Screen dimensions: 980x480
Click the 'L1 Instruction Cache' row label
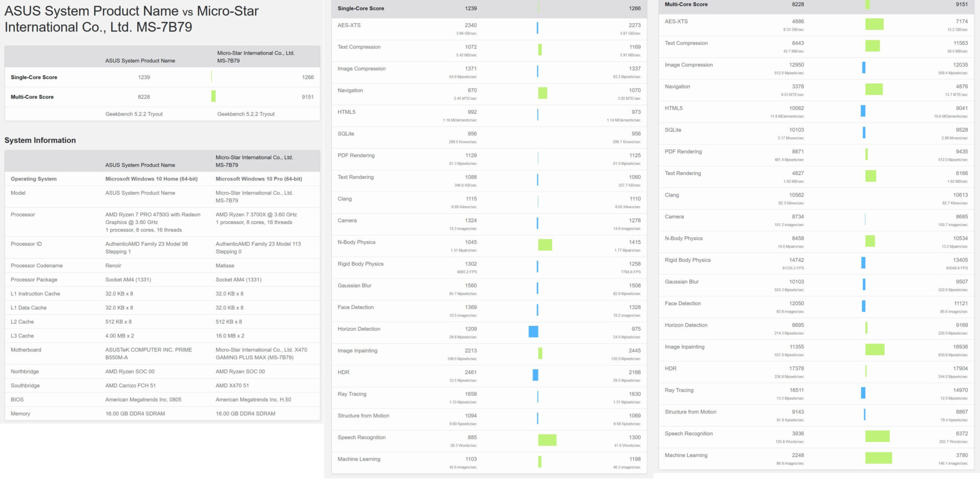pyautogui.click(x=35, y=294)
